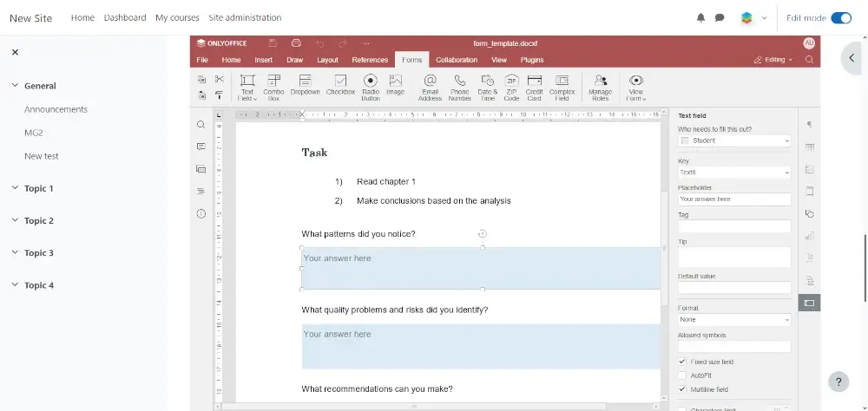Open the Announcements link
This screenshot has width=868, height=411.
click(x=56, y=109)
